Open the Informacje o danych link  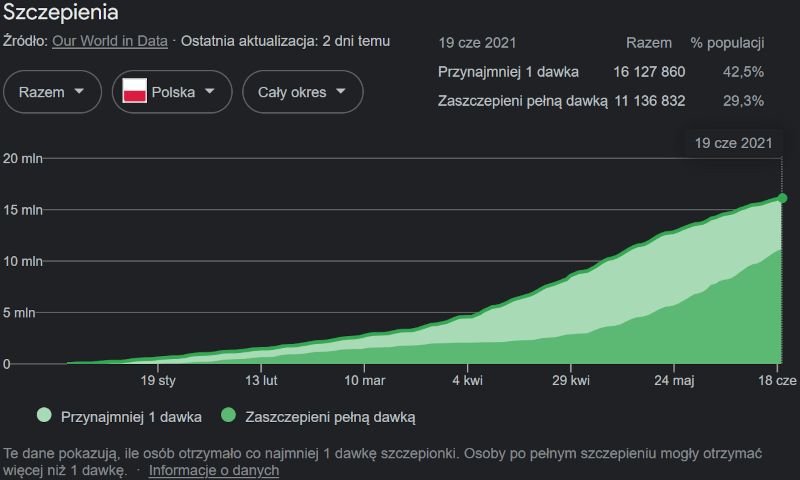tap(214, 470)
